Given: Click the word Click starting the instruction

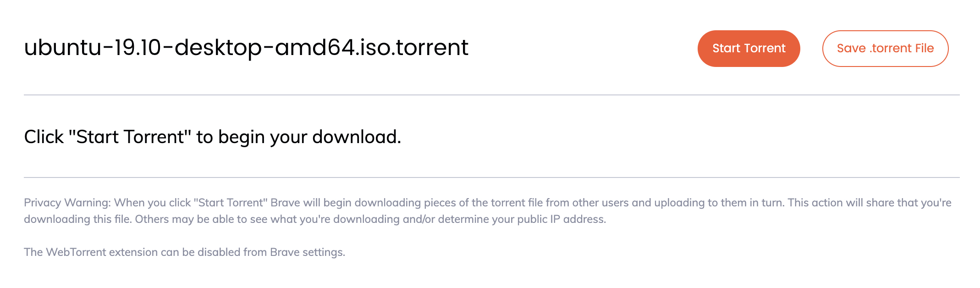Looking at the screenshot, I should [44, 137].
